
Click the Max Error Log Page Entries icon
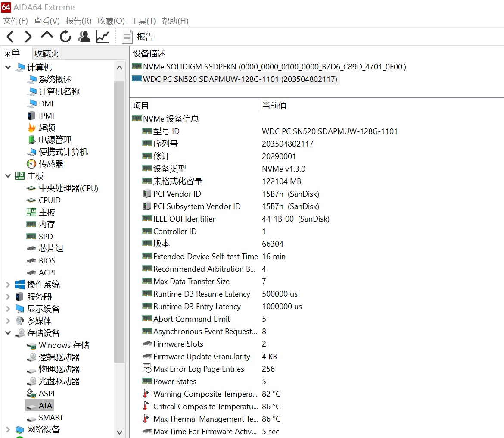[x=147, y=369]
